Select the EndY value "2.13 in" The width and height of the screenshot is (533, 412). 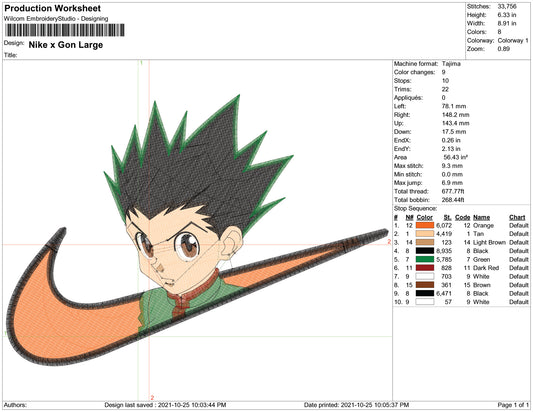point(451,149)
